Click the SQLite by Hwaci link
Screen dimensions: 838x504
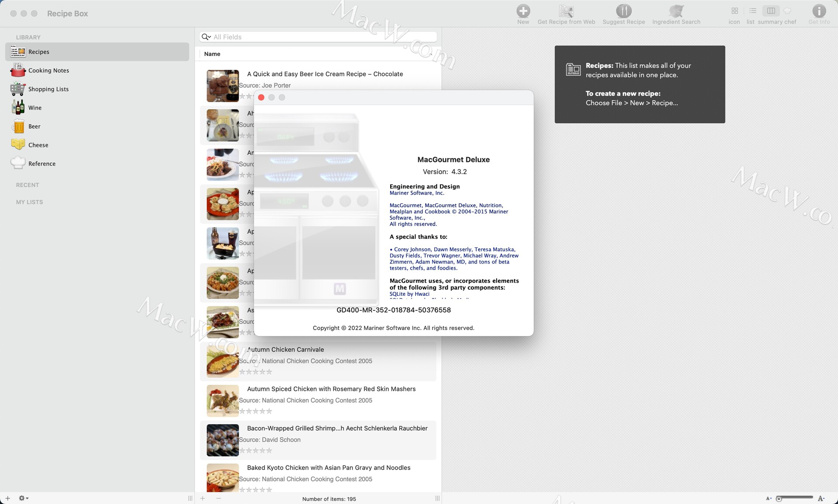pyautogui.click(x=409, y=294)
